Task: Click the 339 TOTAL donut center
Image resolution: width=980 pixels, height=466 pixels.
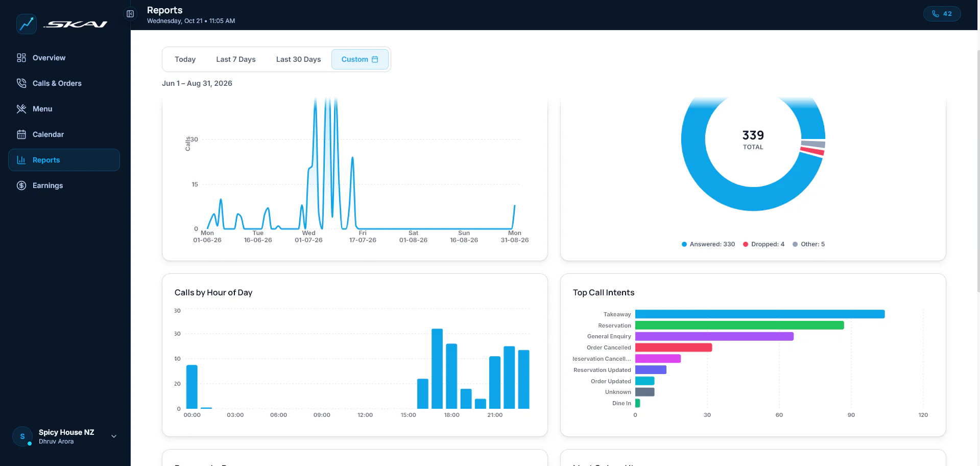Action: click(x=753, y=139)
